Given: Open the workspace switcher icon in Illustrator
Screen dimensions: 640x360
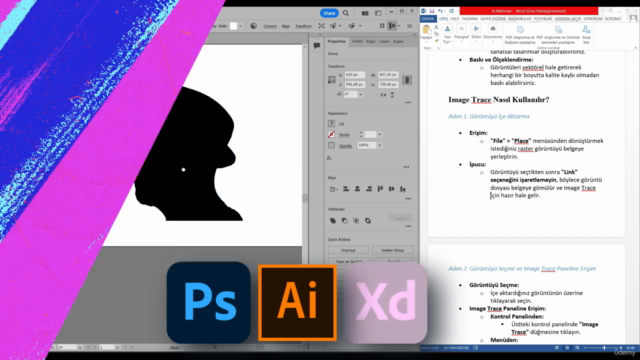Looking at the screenshot, I should coord(378,13).
